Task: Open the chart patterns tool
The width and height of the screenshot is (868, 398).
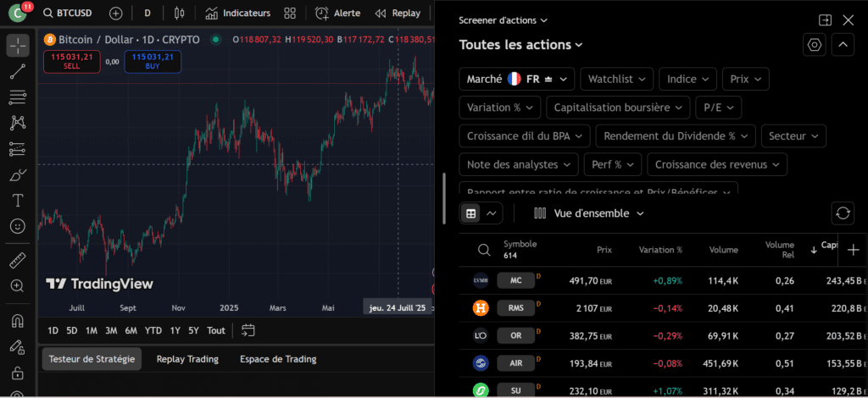Action: pyautogui.click(x=18, y=123)
